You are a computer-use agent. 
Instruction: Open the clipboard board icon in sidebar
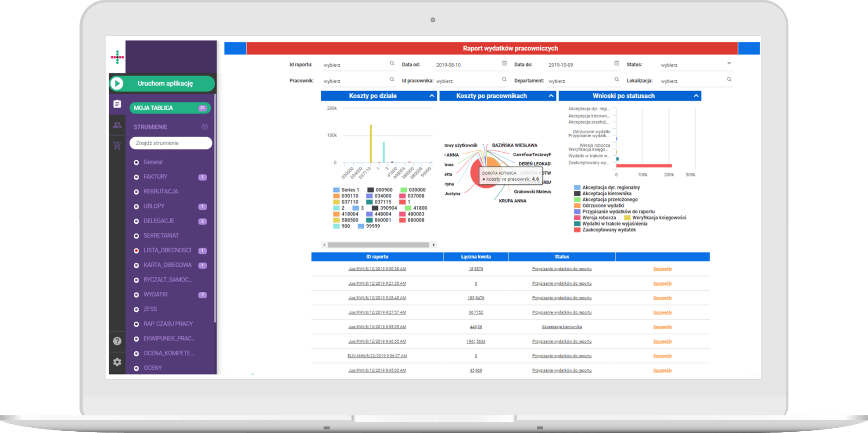tap(117, 104)
